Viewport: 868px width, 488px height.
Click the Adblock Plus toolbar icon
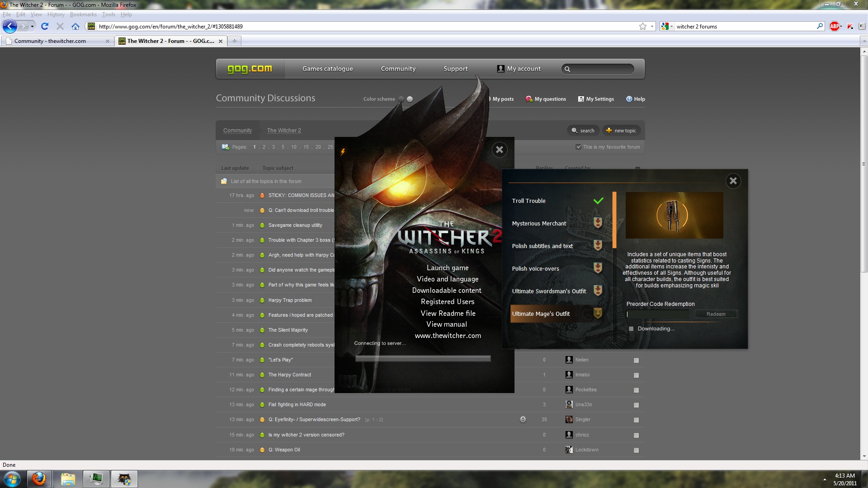coord(834,26)
